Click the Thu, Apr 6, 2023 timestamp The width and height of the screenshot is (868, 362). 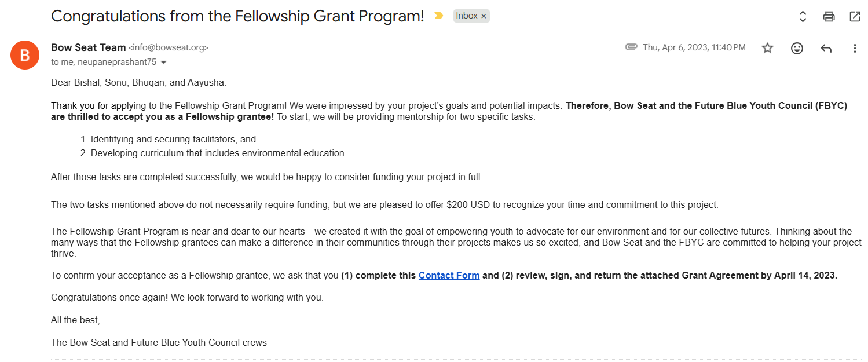(x=694, y=47)
